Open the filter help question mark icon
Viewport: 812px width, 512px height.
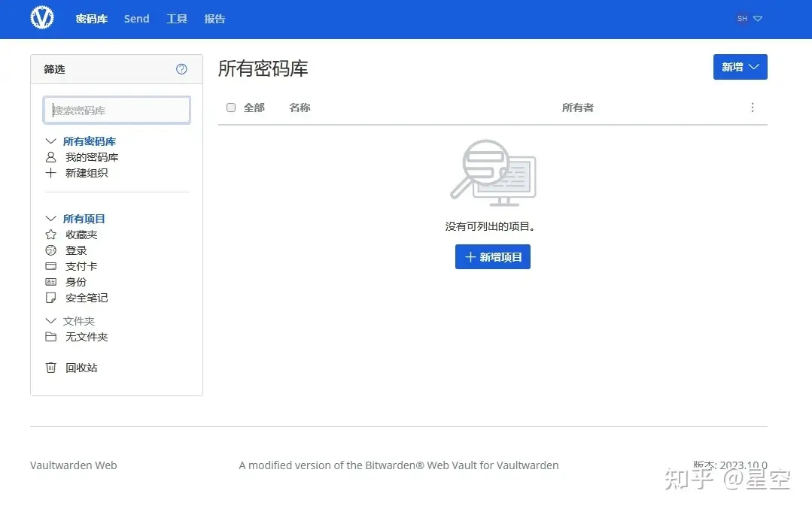(181, 69)
